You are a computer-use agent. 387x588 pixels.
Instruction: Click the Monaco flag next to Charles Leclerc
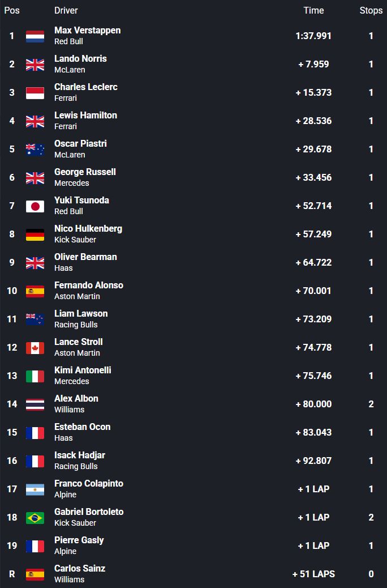click(35, 93)
